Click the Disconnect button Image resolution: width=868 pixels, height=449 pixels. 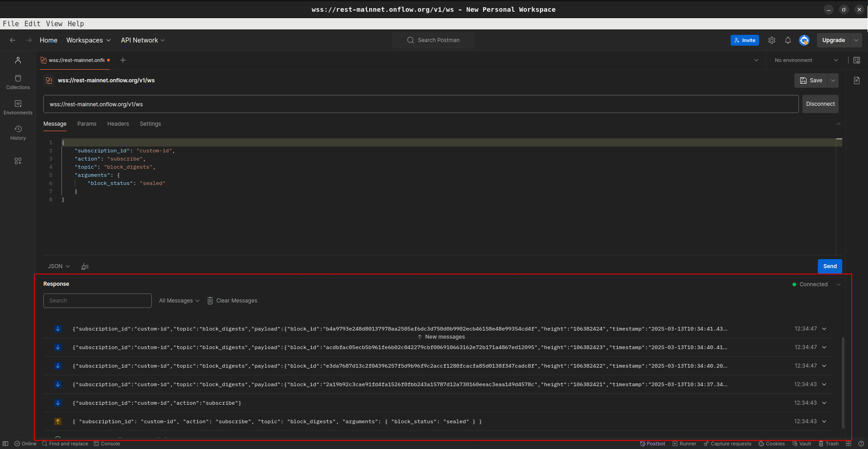820,104
